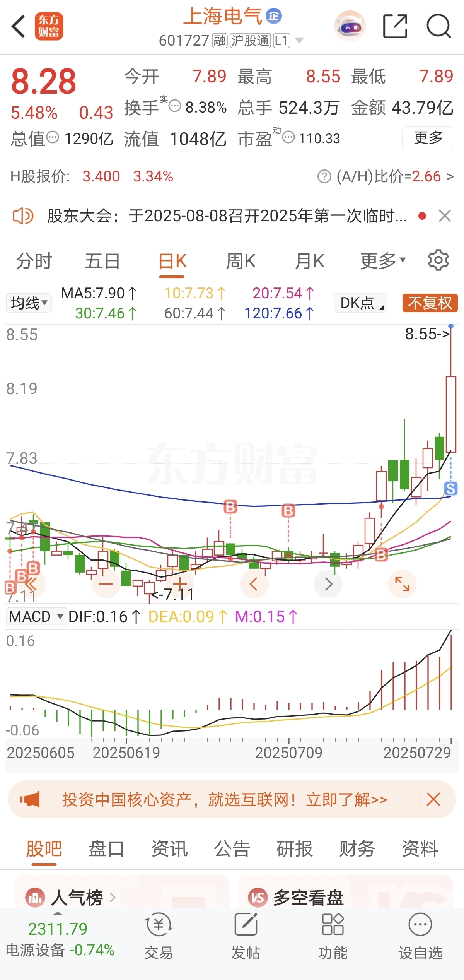Open the robot assistant avatar icon
Image resolution: width=464 pixels, height=980 pixels.
pyautogui.click(x=350, y=26)
